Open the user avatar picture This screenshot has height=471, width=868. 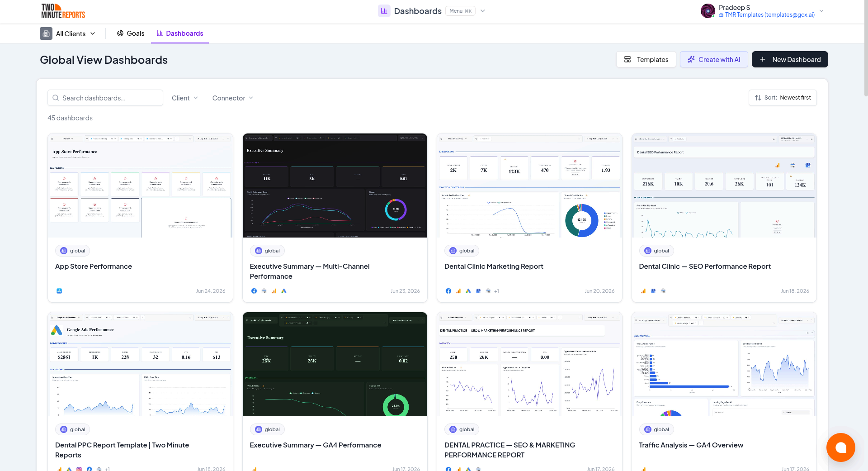(708, 11)
